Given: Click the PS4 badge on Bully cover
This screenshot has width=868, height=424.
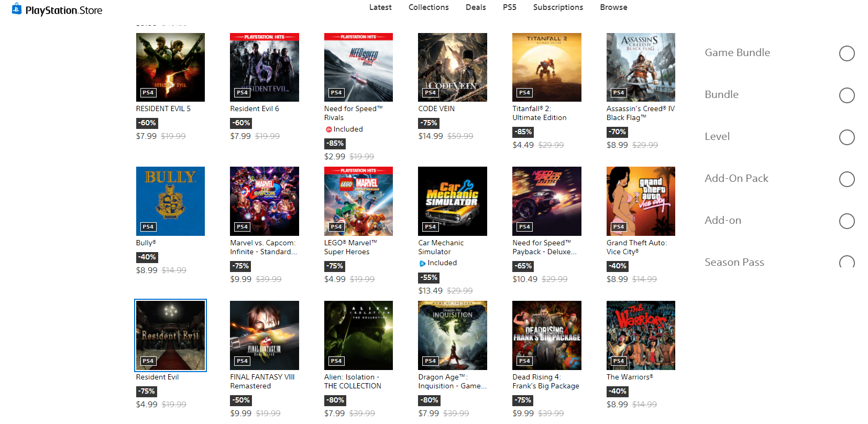Looking at the screenshot, I should [x=148, y=227].
